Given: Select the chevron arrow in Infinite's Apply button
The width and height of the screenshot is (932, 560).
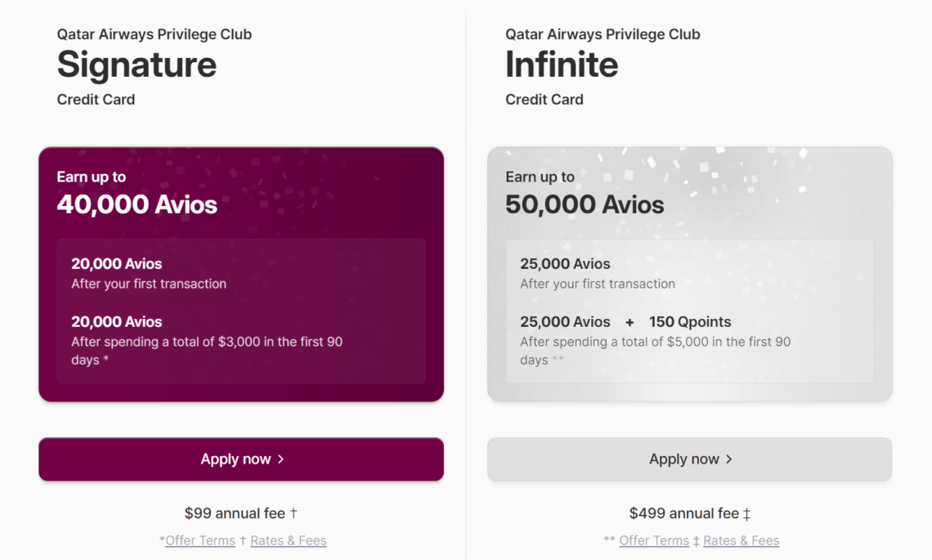Looking at the screenshot, I should [728, 459].
